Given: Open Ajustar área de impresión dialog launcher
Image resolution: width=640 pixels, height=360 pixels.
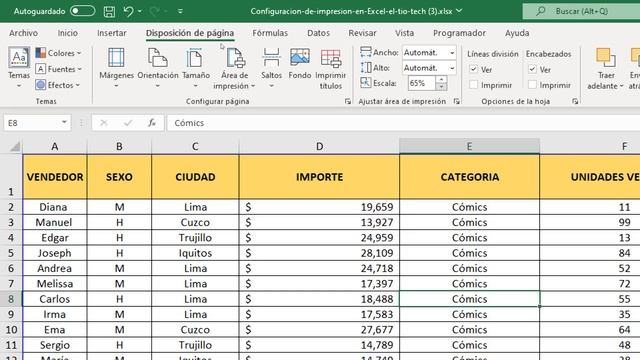Looking at the screenshot, I should (x=456, y=101).
